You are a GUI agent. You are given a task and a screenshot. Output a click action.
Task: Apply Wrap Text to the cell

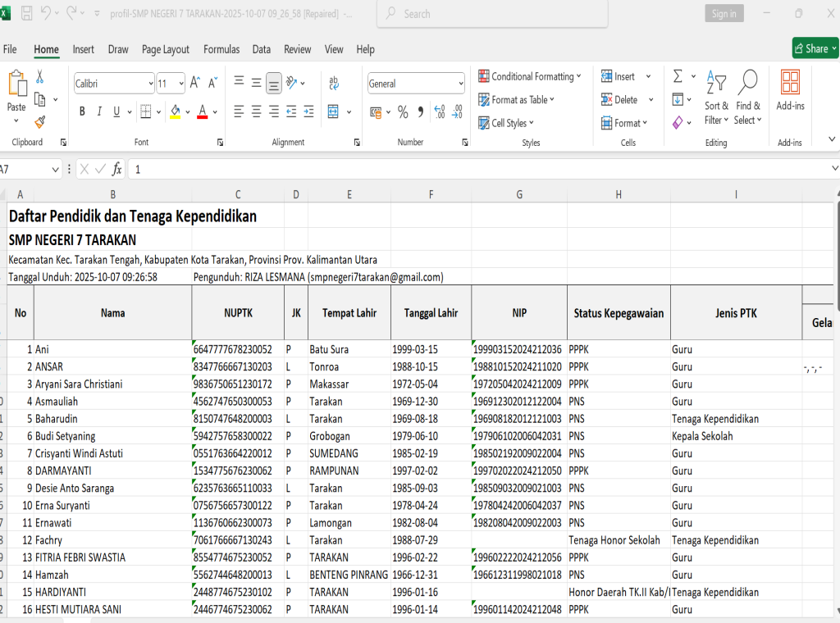(334, 83)
